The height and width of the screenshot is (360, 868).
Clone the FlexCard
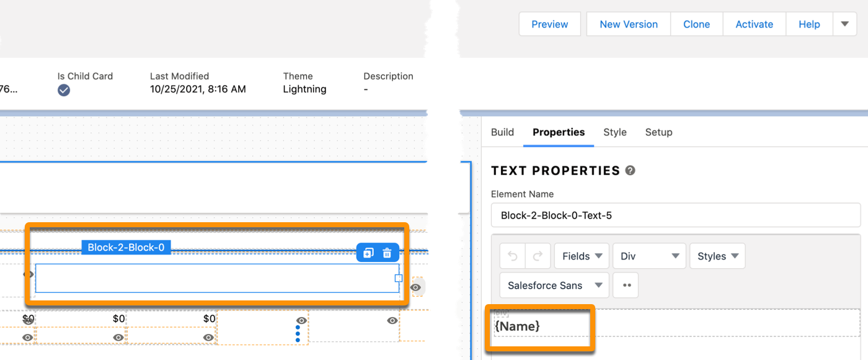[x=696, y=24]
